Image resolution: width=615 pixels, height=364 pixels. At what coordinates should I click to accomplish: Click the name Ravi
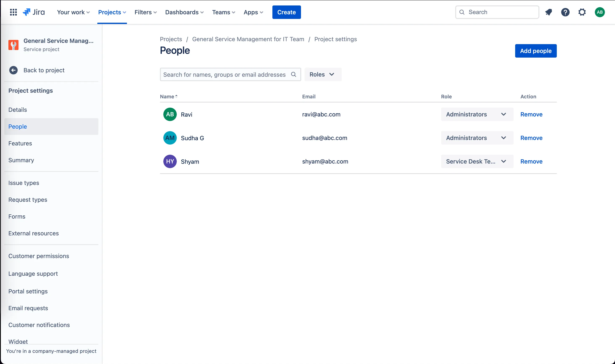tap(186, 115)
